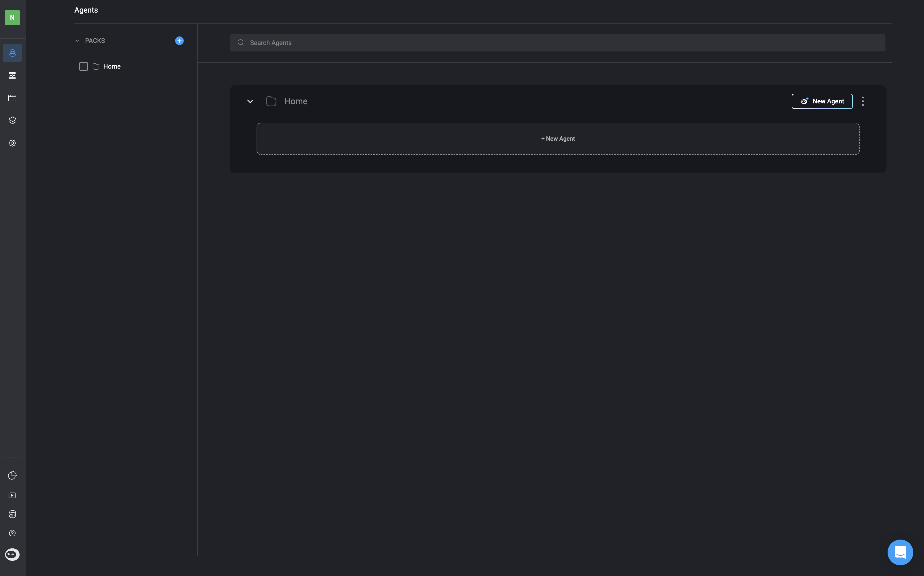The image size is (924, 576).
Task: Open the question mark help icon
Action: 12,533
